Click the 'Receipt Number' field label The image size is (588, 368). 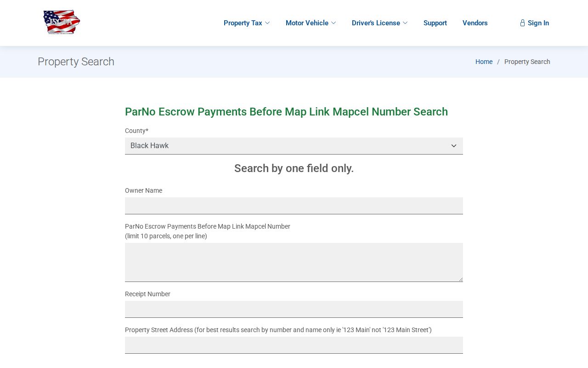pos(147,294)
